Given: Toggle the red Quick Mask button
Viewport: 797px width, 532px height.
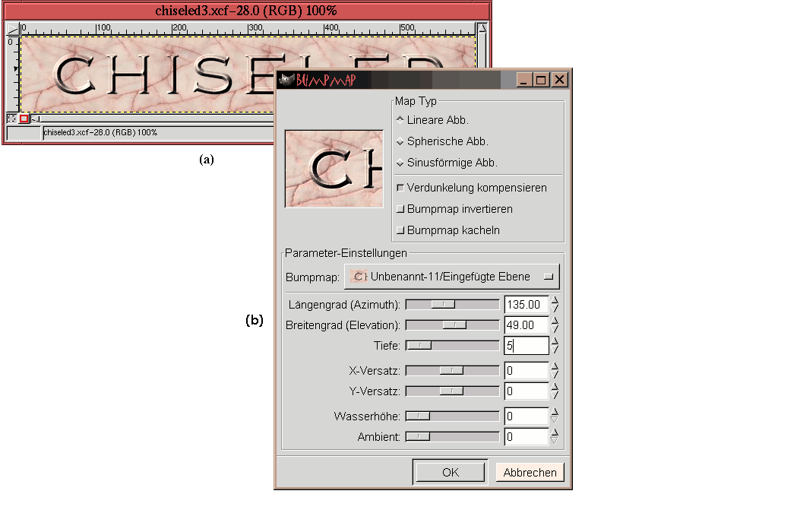Looking at the screenshot, I should pos(24,119).
